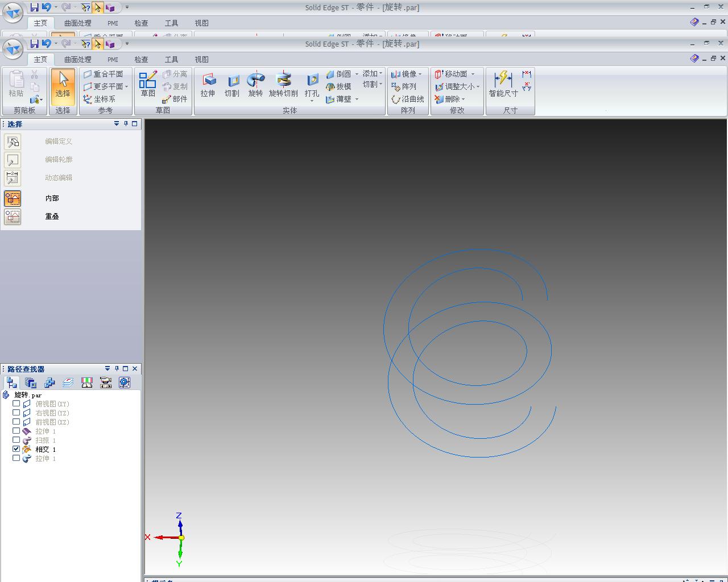Open the PMI ribbon tab in front window
Viewport: 728px width, 582px height.
pos(113,59)
